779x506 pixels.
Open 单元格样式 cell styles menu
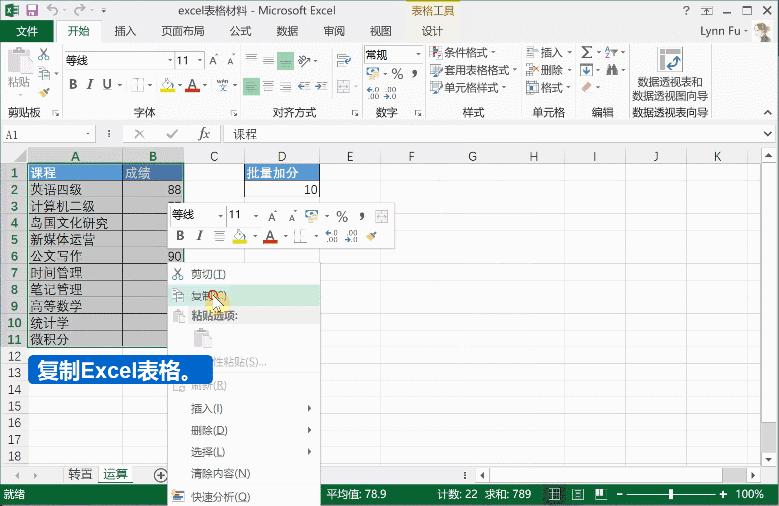click(x=468, y=88)
